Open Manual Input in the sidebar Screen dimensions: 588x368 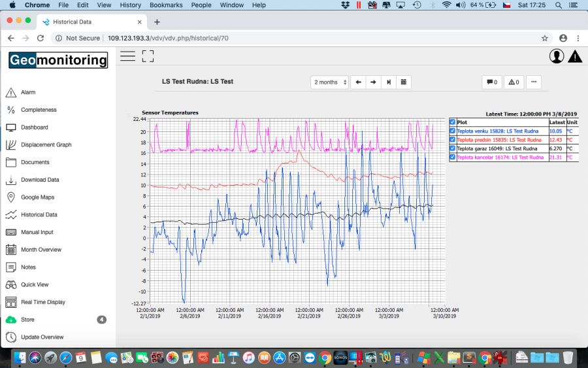pos(37,232)
